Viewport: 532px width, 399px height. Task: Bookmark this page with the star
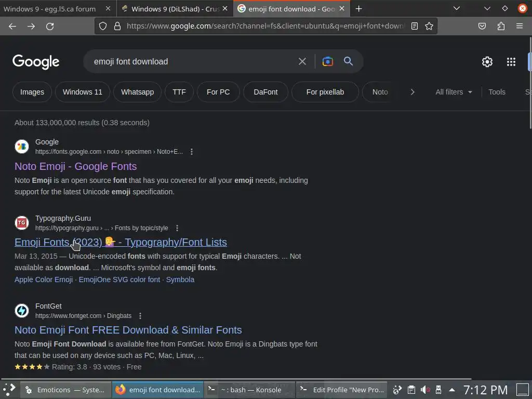[429, 26]
